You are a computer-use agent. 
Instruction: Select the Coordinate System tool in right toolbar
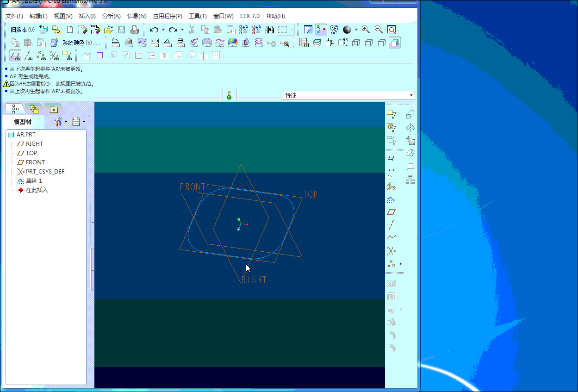pos(392,251)
